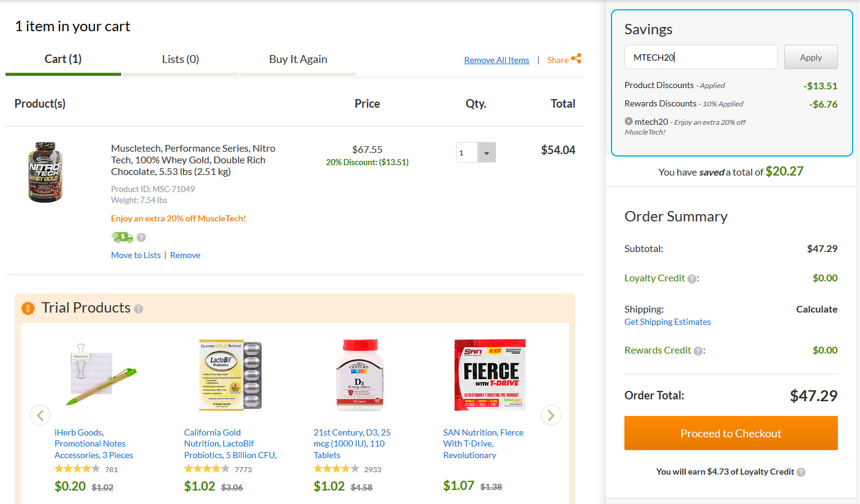The width and height of the screenshot is (860, 504).
Task: Click the Trial Products dollar badge icon
Action: point(28,308)
